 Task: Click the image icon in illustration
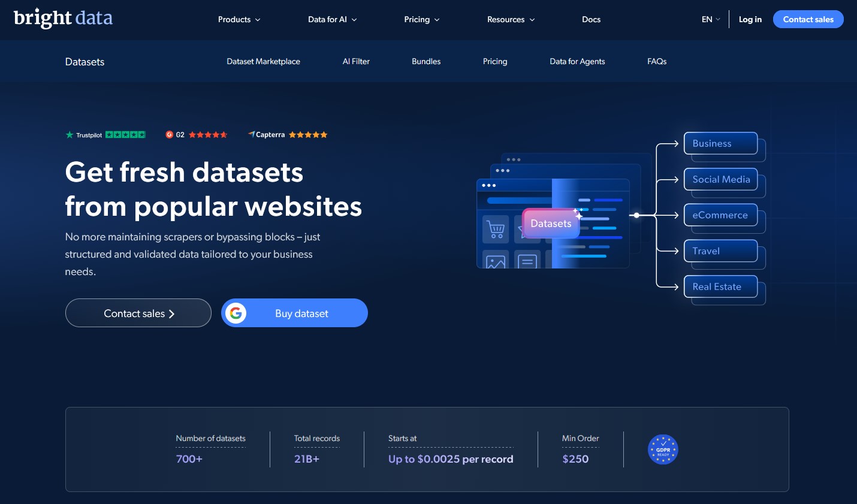click(496, 260)
